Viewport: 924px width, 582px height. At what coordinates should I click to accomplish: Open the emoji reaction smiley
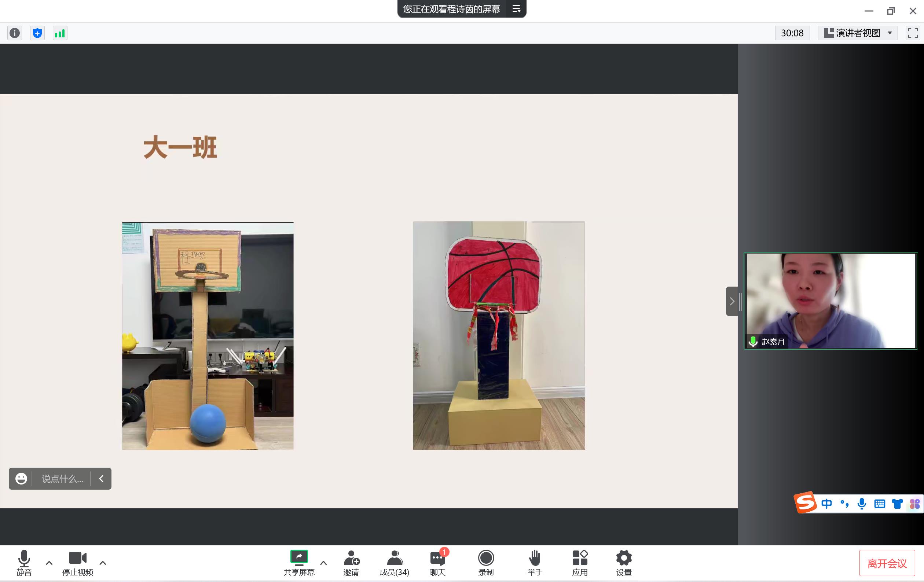(x=21, y=478)
